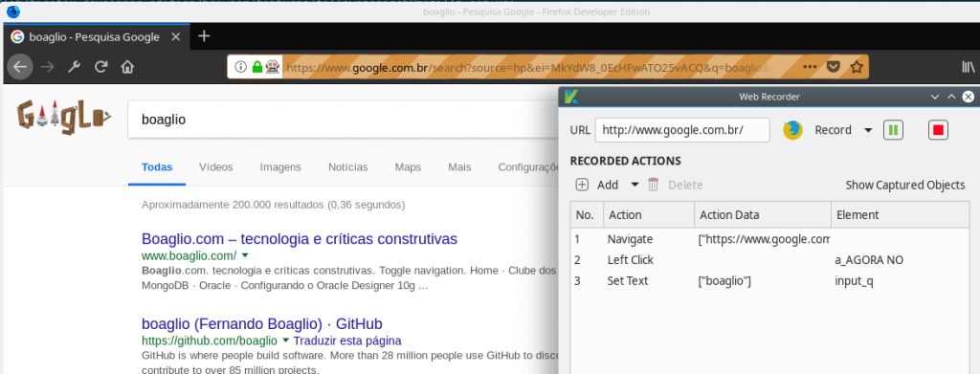
Task: Switch to Imagens search tab
Action: (x=280, y=167)
